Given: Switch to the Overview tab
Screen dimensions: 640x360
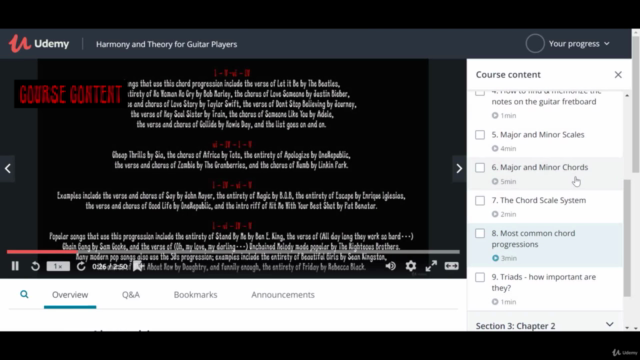Looking at the screenshot, I should [70, 295].
